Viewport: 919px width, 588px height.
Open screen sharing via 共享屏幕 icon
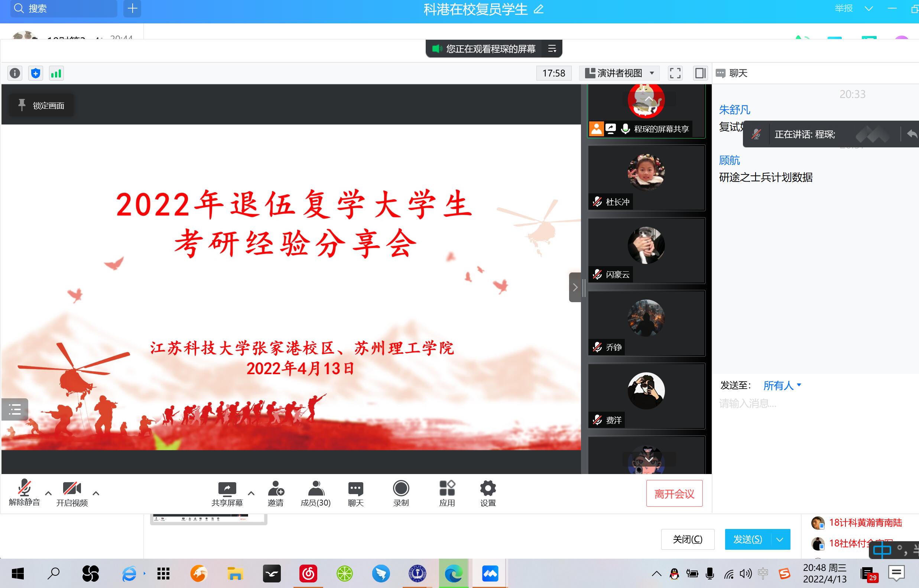[x=227, y=493]
